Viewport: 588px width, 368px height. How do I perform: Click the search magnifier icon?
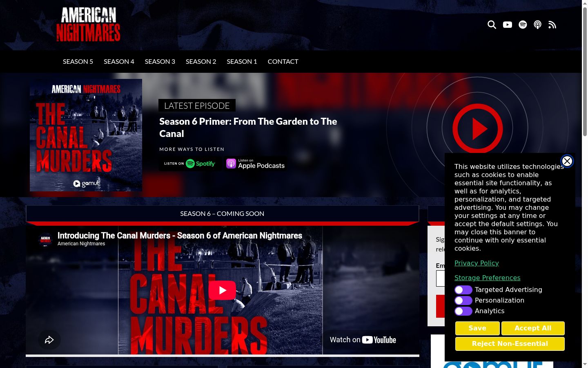coord(492,25)
